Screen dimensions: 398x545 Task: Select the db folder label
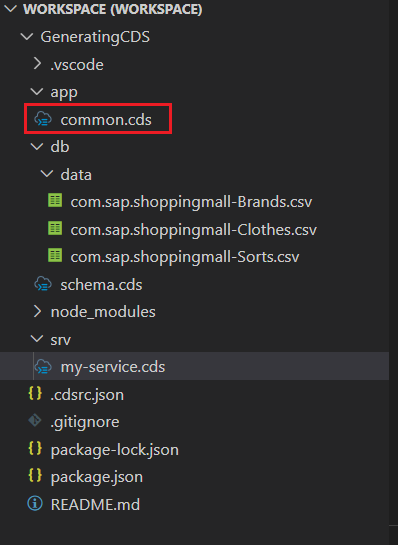click(60, 147)
